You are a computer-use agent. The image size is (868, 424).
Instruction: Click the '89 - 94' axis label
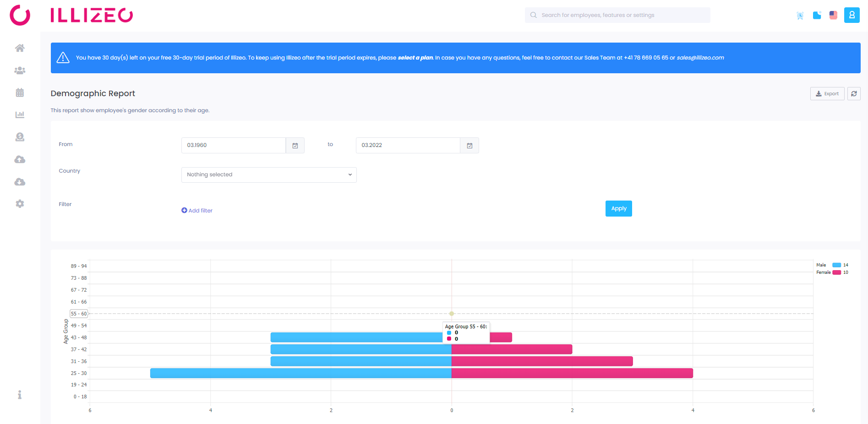79,266
